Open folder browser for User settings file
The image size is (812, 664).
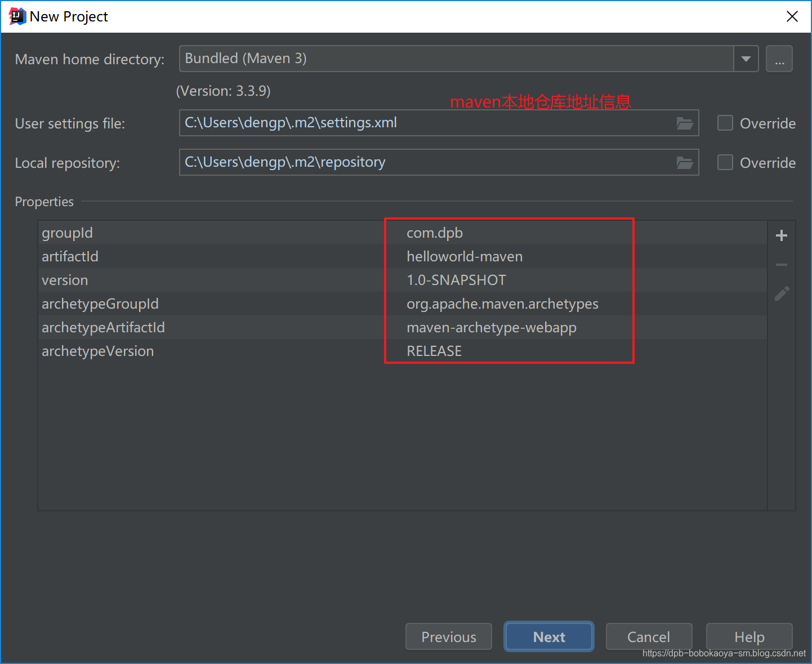[x=684, y=123]
